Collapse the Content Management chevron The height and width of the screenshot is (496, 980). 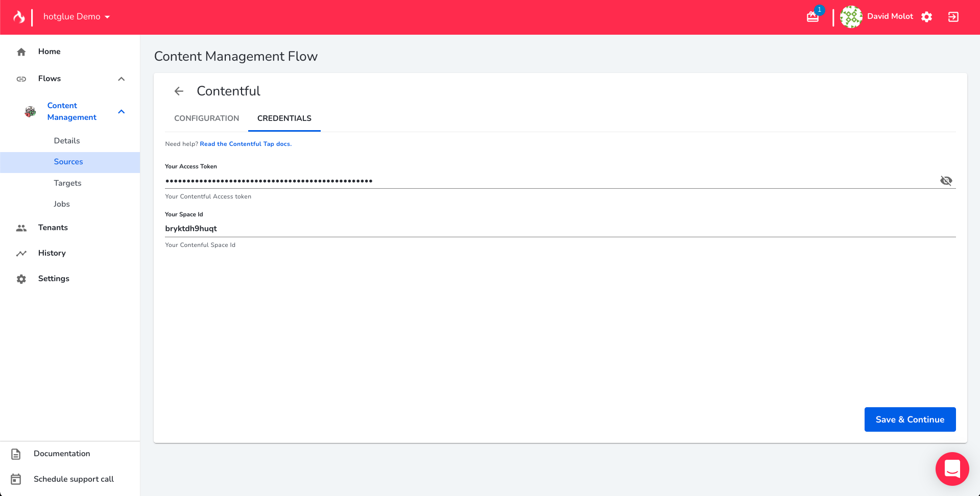pyautogui.click(x=121, y=111)
